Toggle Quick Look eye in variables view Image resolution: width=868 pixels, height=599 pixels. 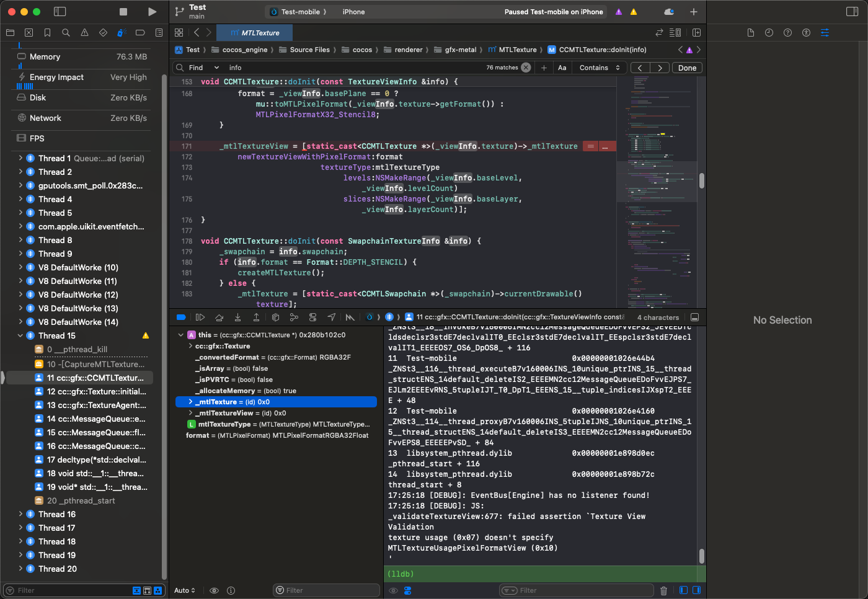pyautogui.click(x=214, y=590)
